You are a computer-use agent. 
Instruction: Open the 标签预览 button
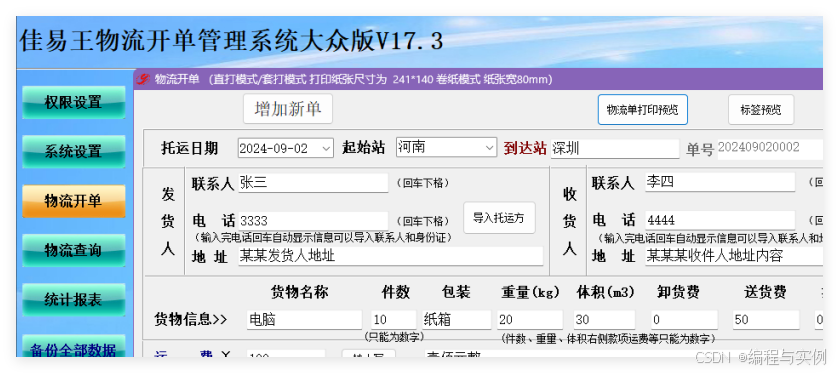[760, 110]
